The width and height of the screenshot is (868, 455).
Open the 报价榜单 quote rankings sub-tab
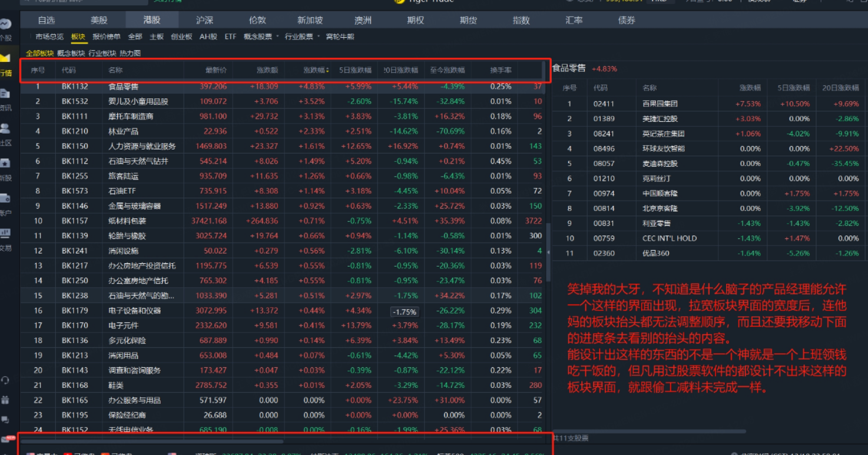(107, 36)
